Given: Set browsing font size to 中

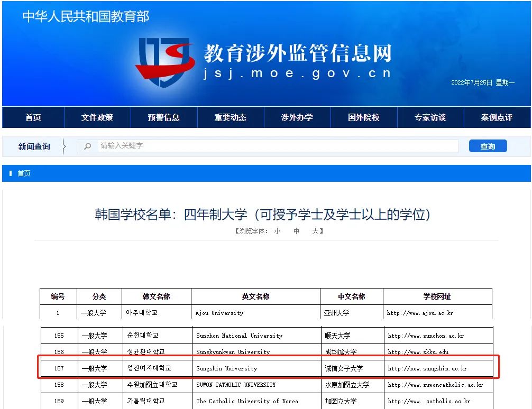Looking at the screenshot, I should (297, 231).
